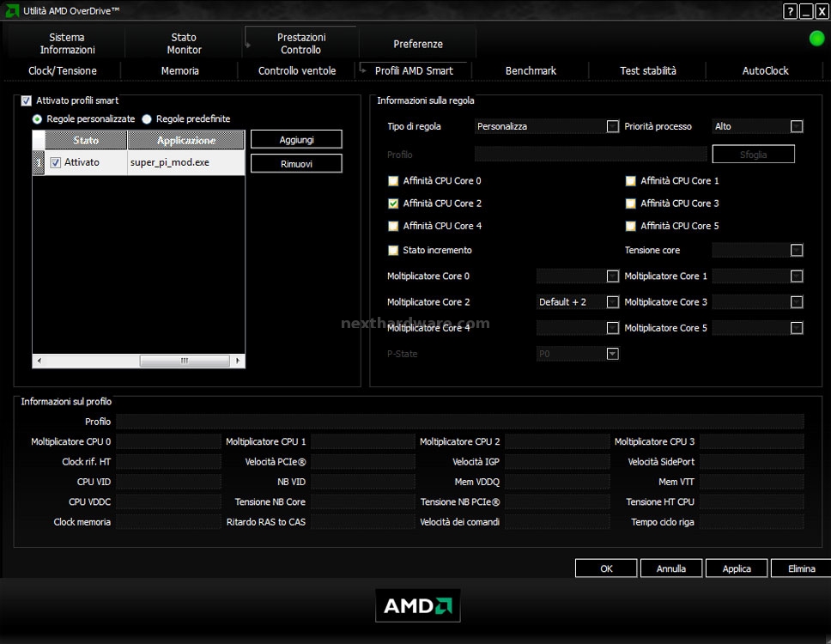Screen dimensions: 831x644
Task: Open Prestazioni Controllo tab
Action: [x=301, y=44]
